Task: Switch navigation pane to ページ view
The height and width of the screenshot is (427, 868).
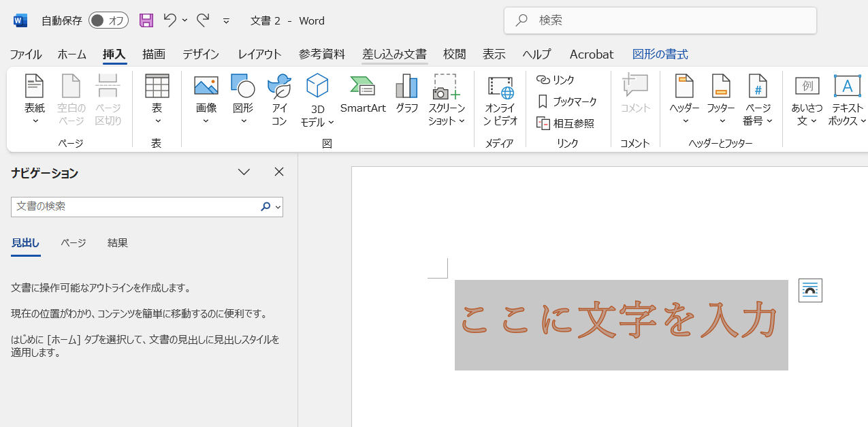Action: pos(74,243)
